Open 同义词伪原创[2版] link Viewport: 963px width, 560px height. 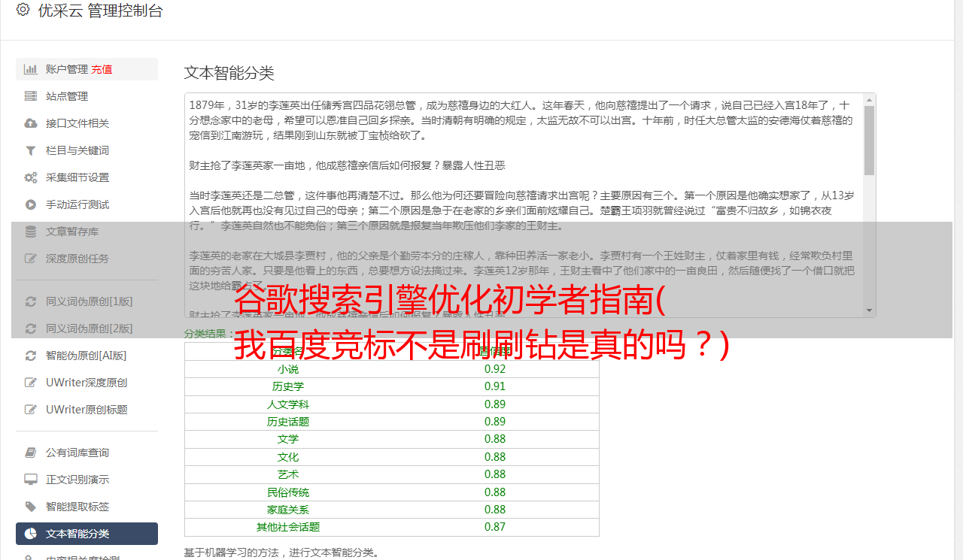[x=87, y=328]
